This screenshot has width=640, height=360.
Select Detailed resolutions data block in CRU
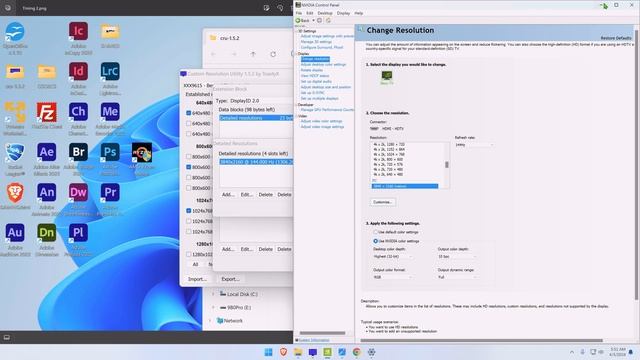[256, 118]
